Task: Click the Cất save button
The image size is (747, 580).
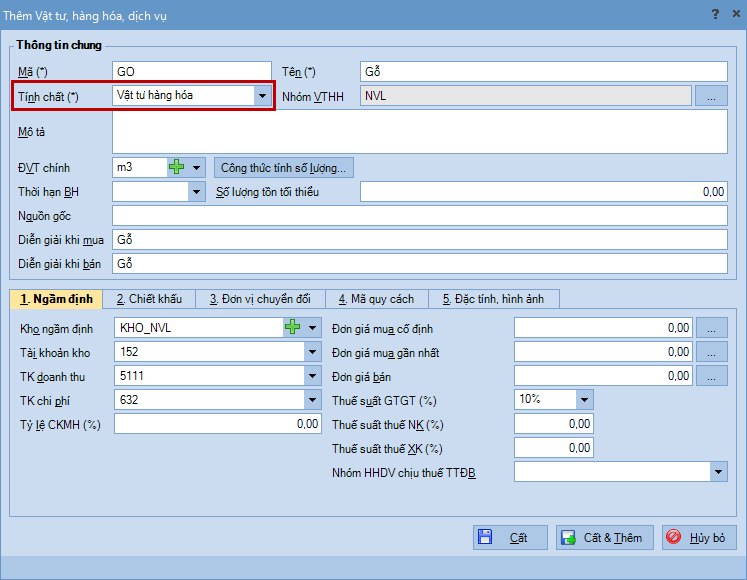Action: [x=510, y=537]
